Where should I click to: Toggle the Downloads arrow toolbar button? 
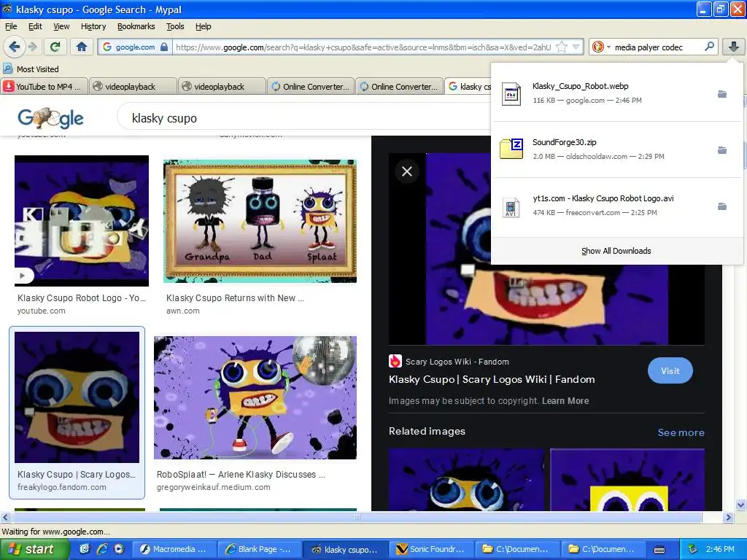tap(734, 47)
